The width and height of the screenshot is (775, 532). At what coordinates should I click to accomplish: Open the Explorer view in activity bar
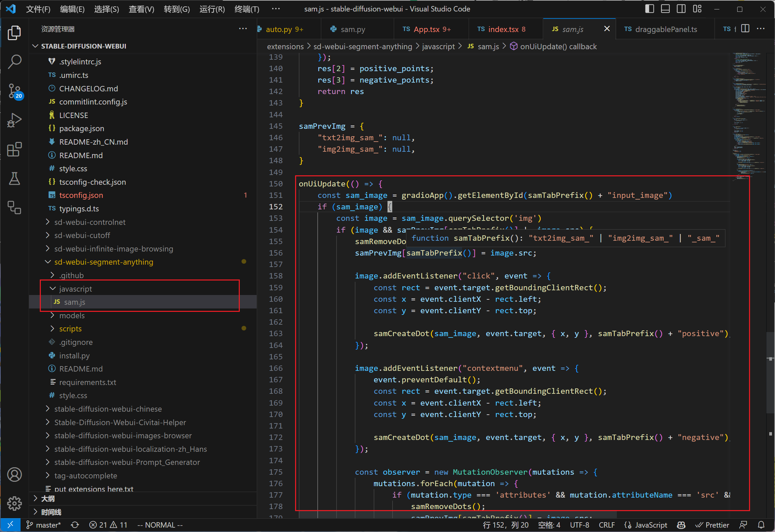click(x=14, y=33)
